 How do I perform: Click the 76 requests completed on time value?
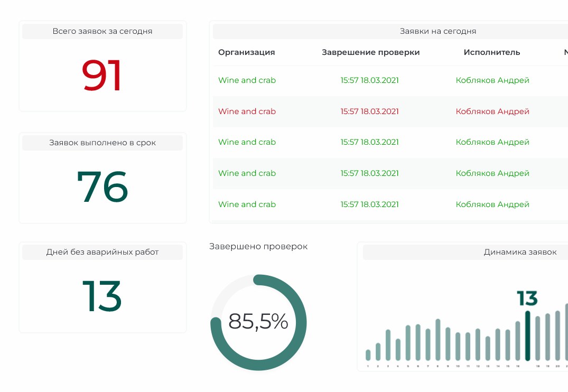(x=103, y=186)
